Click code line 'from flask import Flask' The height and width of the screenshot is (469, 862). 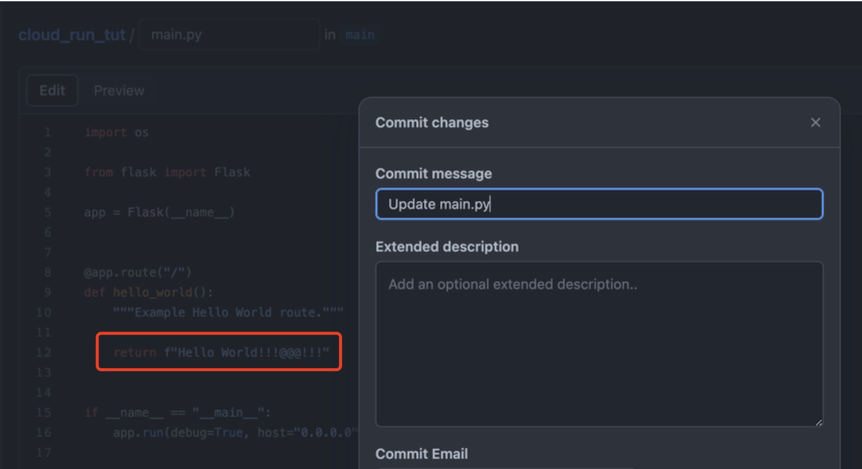click(167, 172)
